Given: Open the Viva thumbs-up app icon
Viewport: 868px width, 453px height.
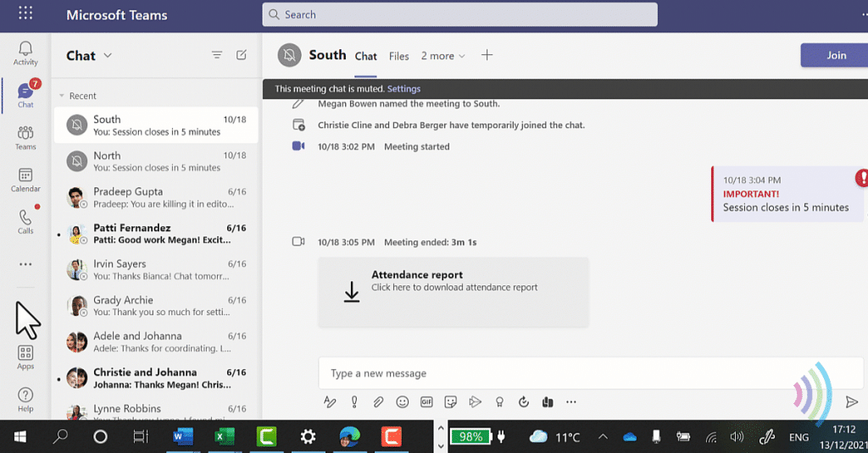Looking at the screenshot, I should [548, 402].
